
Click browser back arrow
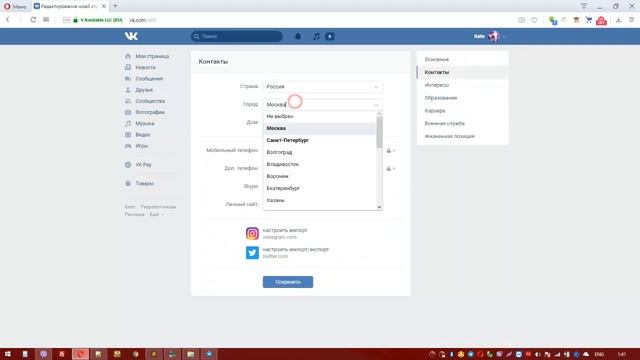(x=7, y=20)
